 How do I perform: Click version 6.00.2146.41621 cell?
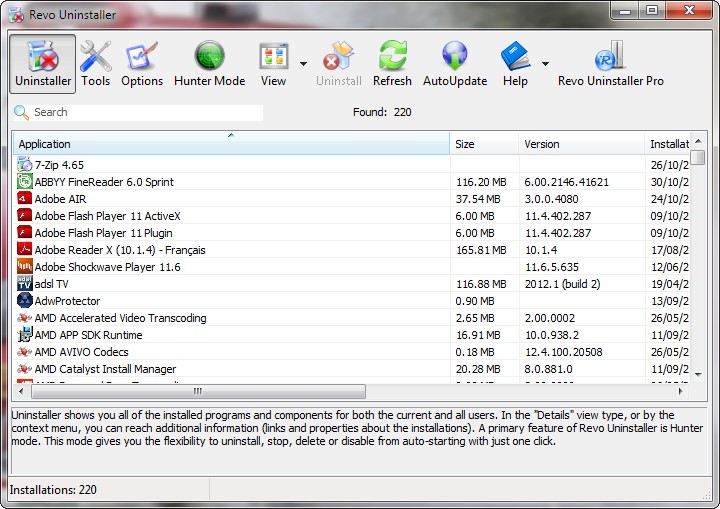(567, 182)
